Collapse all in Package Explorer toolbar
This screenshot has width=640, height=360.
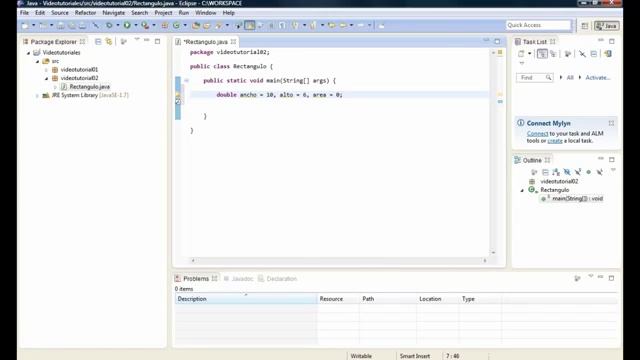pyautogui.click(x=98, y=41)
